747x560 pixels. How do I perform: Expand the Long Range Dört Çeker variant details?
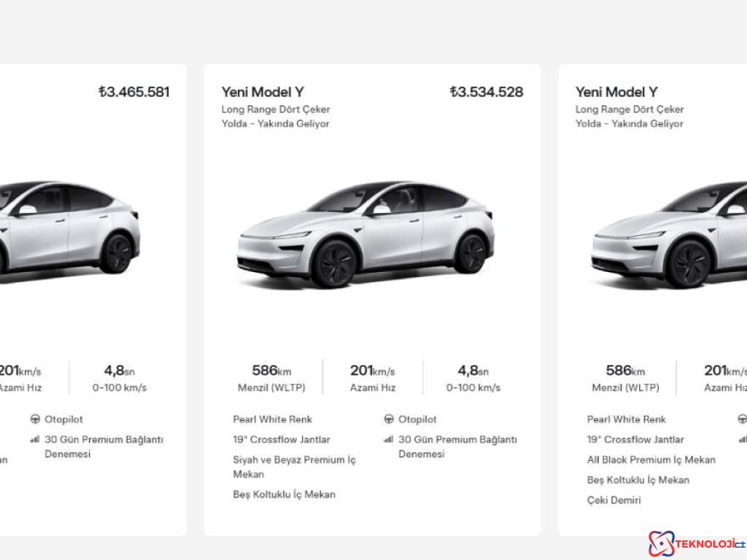pyautogui.click(x=276, y=109)
